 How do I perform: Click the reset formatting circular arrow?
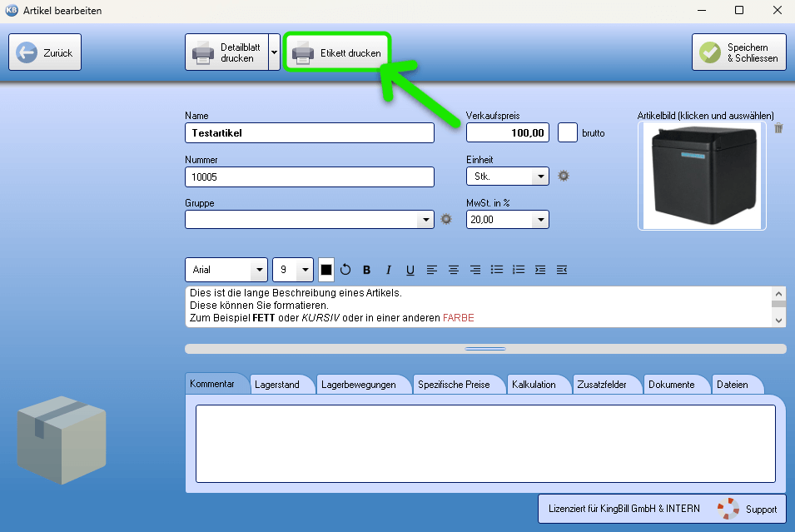pyautogui.click(x=345, y=270)
